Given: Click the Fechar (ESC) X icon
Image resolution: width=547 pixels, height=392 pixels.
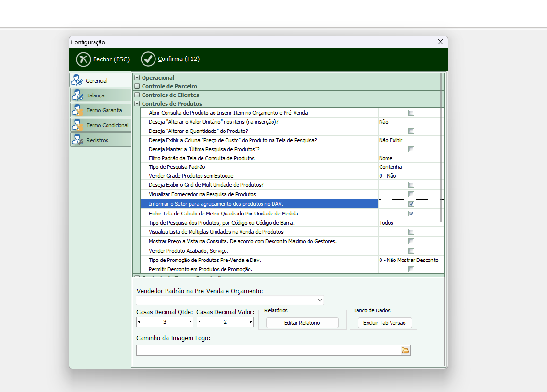Looking at the screenshot, I should click(x=83, y=59).
